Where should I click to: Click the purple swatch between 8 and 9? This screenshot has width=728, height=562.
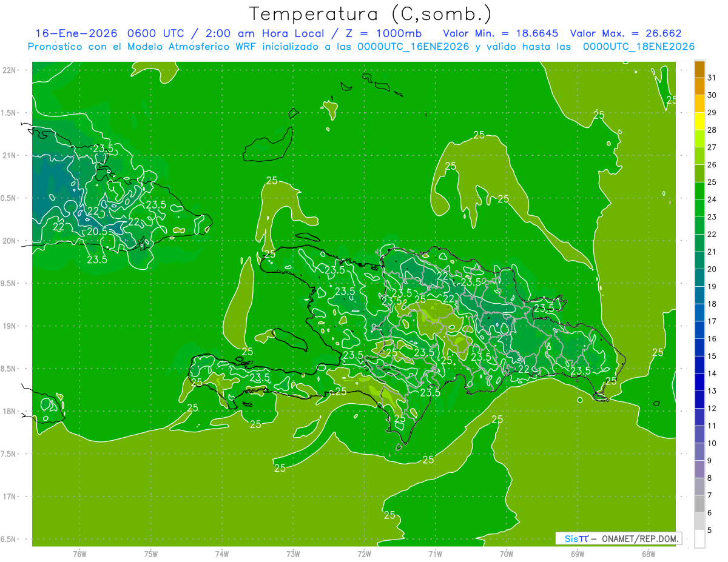tap(700, 469)
